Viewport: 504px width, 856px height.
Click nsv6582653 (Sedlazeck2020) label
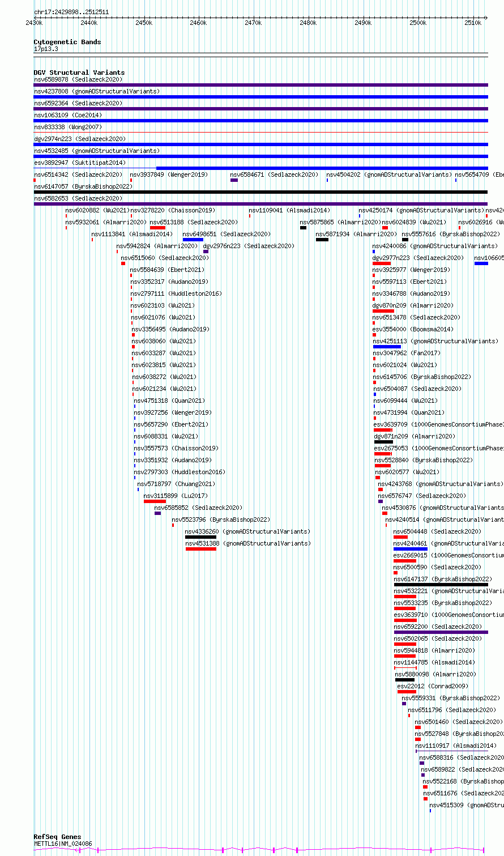point(78,199)
